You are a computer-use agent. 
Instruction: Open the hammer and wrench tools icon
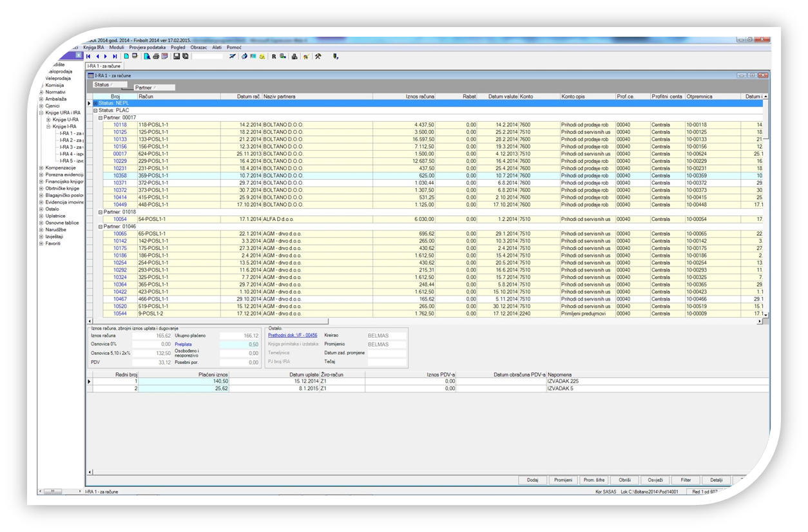coord(318,57)
